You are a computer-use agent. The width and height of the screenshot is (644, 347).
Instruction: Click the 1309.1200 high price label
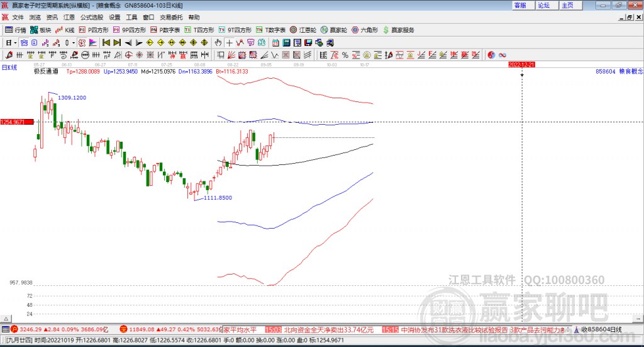[72, 98]
